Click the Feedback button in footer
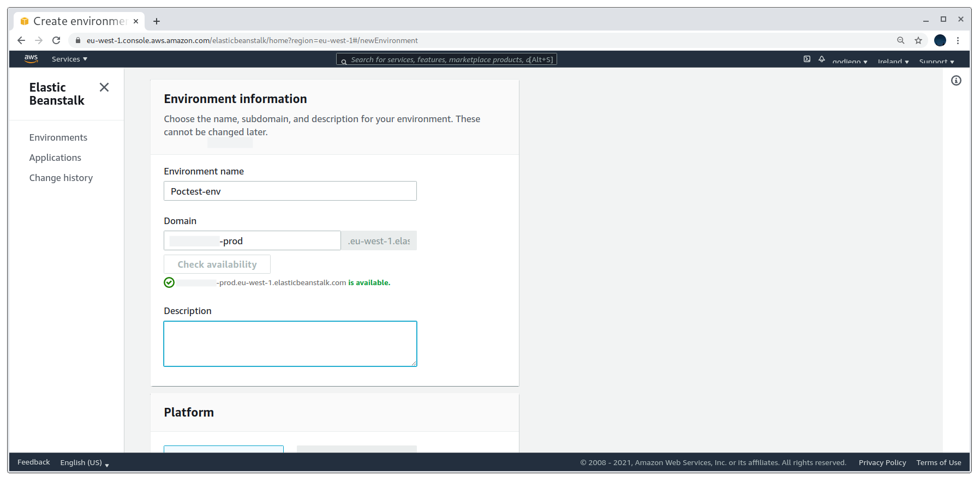The height and width of the screenshot is (482, 980). coord(33,462)
